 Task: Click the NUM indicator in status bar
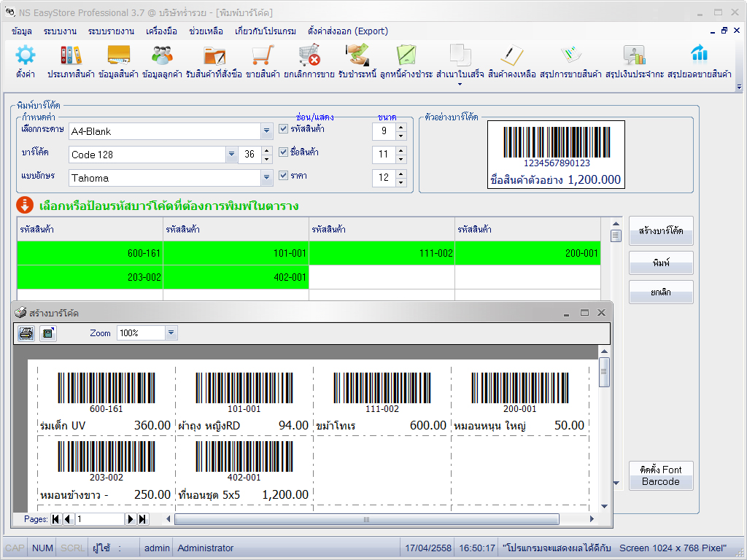[x=42, y=548]
